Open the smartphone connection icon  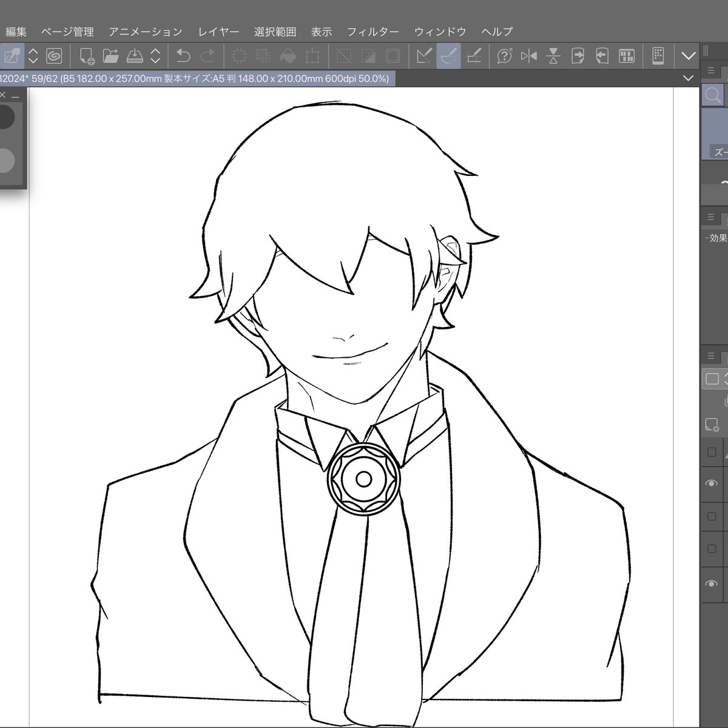click(658, 56)
